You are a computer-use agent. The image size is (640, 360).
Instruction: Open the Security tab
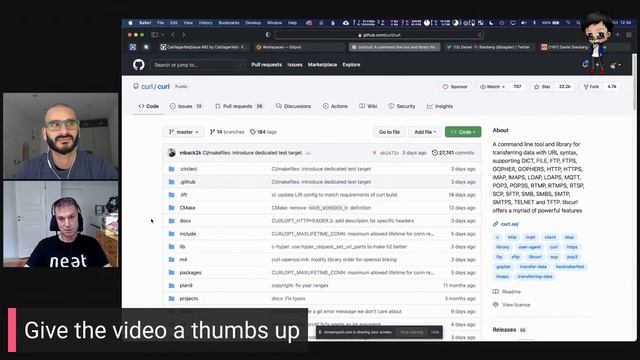[x=402, y=106]
